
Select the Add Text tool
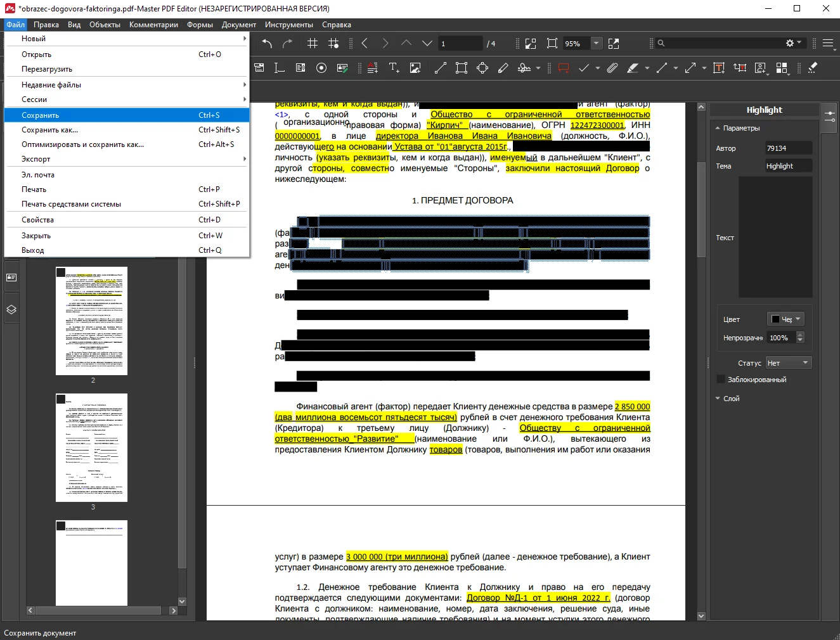click(394, 68)
